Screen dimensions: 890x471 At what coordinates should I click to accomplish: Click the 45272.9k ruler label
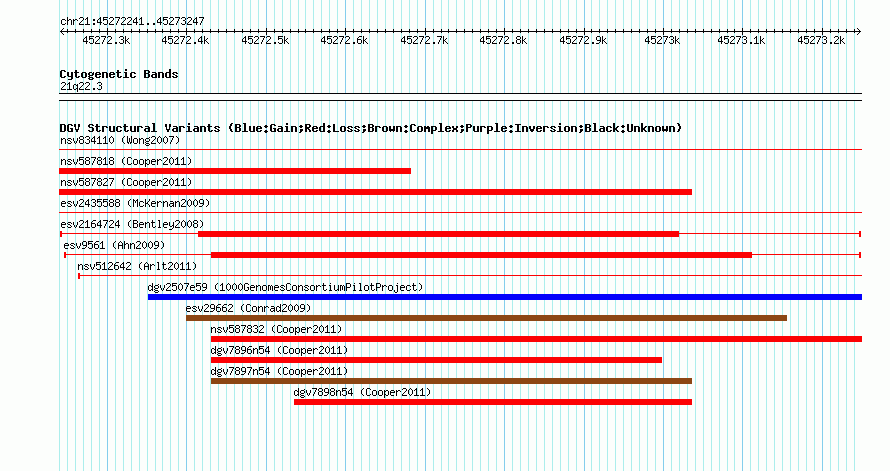583,40
